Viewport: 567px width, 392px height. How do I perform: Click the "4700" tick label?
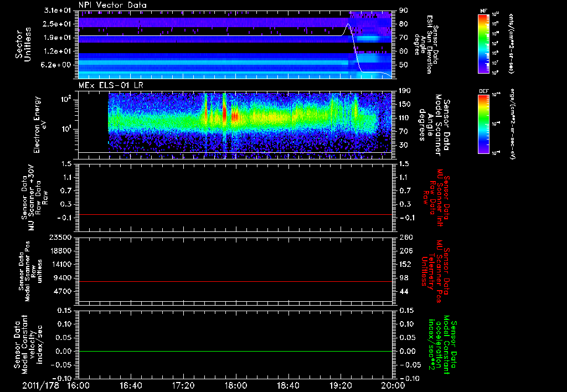[62, 291]
